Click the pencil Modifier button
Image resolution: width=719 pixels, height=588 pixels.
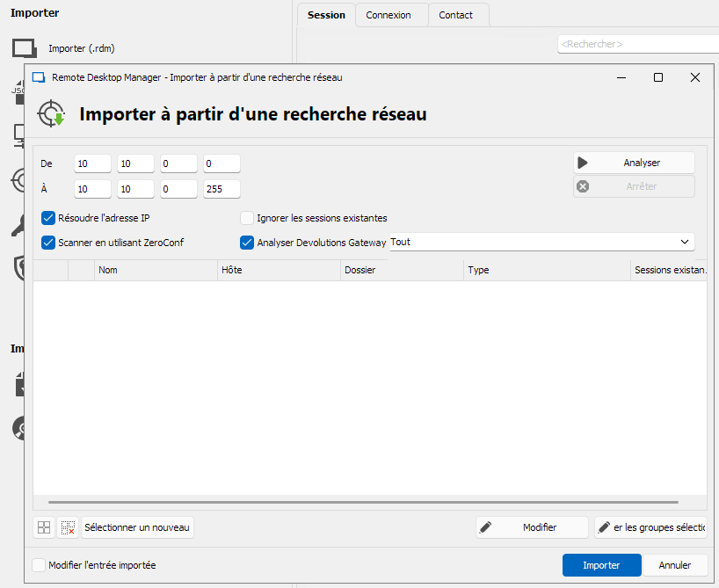(x=532, y=527)
